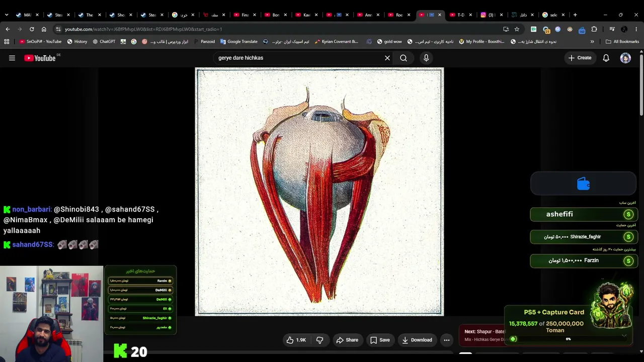Open the YouTube guide hamburger menu
The image size is (644, 362).
point(12,58)
